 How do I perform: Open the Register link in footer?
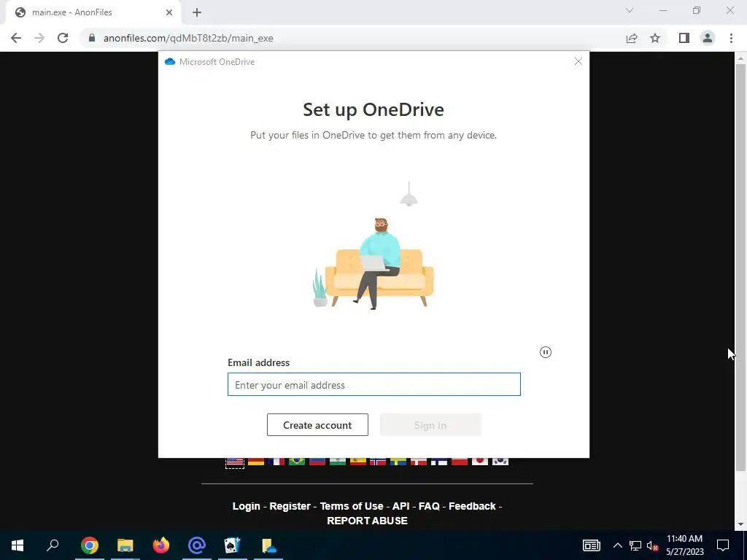click(290, 506)
